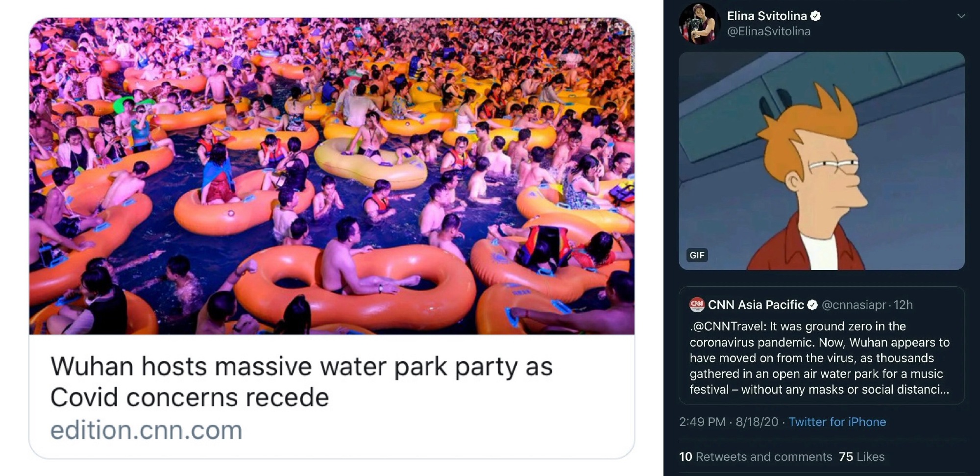The height and width of the screenshot is (476, 980).
Task: Open the @ElinaSvitolina handle
Action: pos(768,31)
